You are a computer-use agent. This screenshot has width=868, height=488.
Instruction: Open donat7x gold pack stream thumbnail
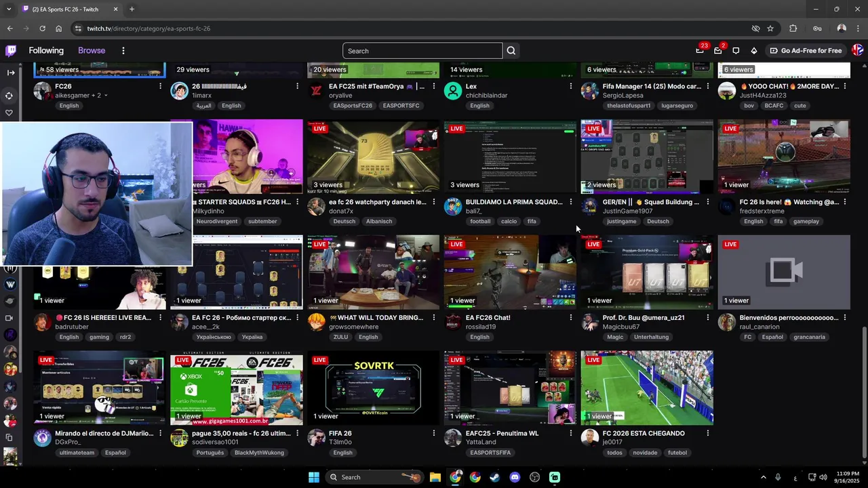pos(374,157)
